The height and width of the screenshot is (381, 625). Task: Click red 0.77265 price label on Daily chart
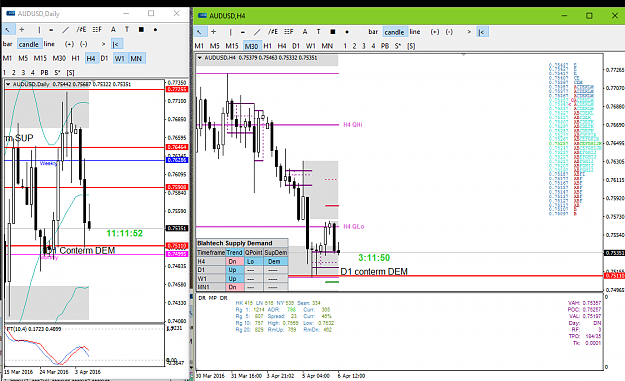(177, 89)
